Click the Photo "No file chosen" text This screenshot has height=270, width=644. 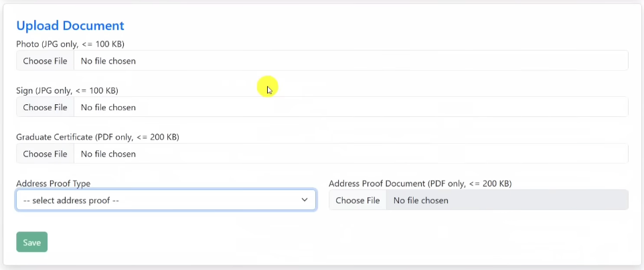point(108,61)
